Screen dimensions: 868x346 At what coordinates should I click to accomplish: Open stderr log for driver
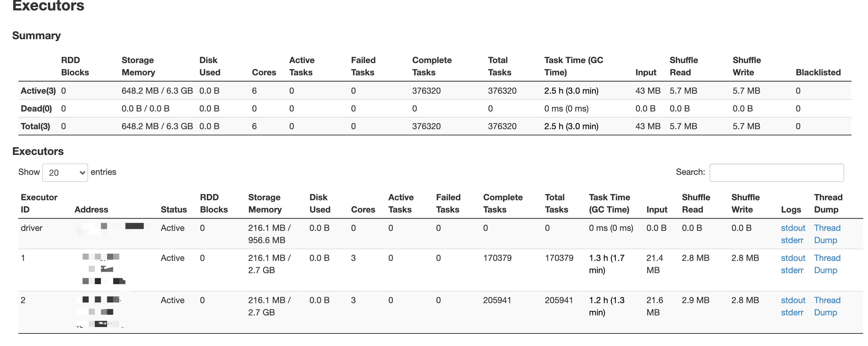click(x=792, y=240)
